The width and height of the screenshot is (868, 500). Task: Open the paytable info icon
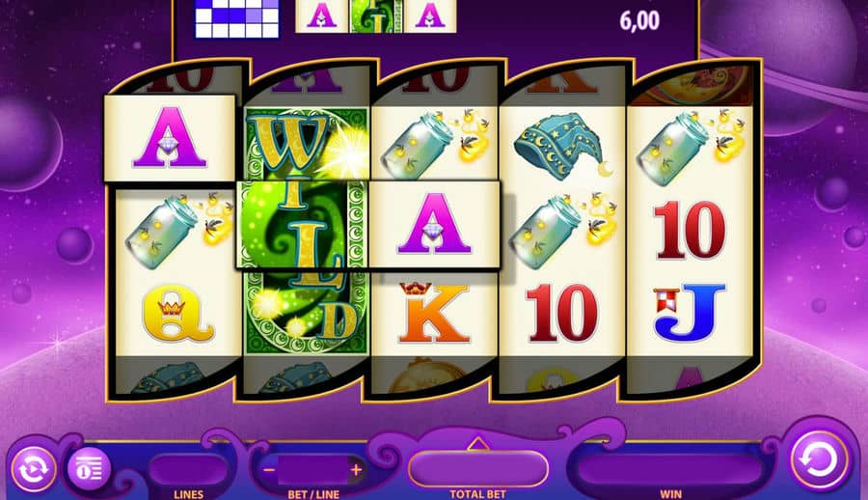tap(89, 469)
